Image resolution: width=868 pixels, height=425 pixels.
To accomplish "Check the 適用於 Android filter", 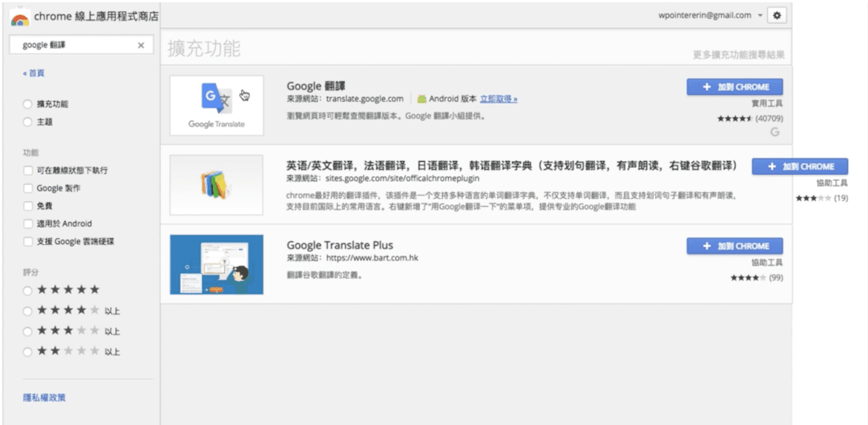I will click(27, 223).
